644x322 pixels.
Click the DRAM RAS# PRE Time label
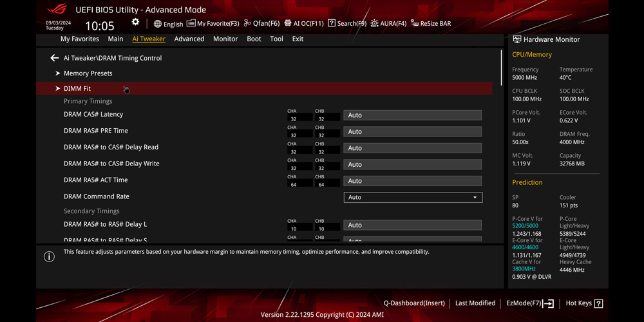[96, 131]
